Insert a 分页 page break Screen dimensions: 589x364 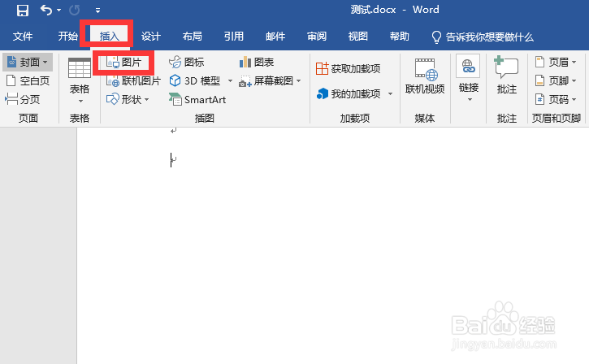pos(23,100)
